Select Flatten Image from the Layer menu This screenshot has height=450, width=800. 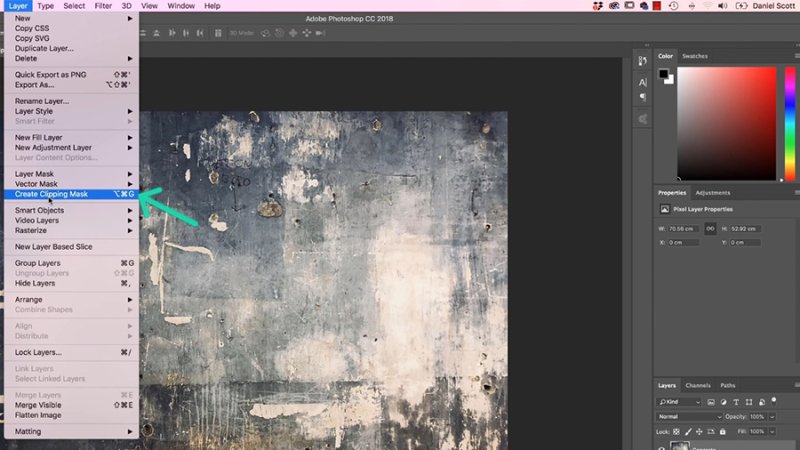[x=38, y=415]
